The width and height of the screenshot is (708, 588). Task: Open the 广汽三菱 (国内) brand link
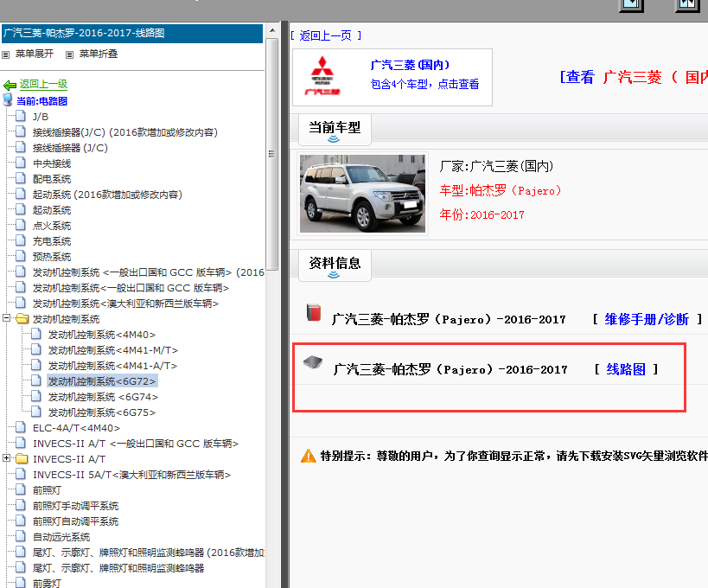pyautogui.click(x=410, y=65)
